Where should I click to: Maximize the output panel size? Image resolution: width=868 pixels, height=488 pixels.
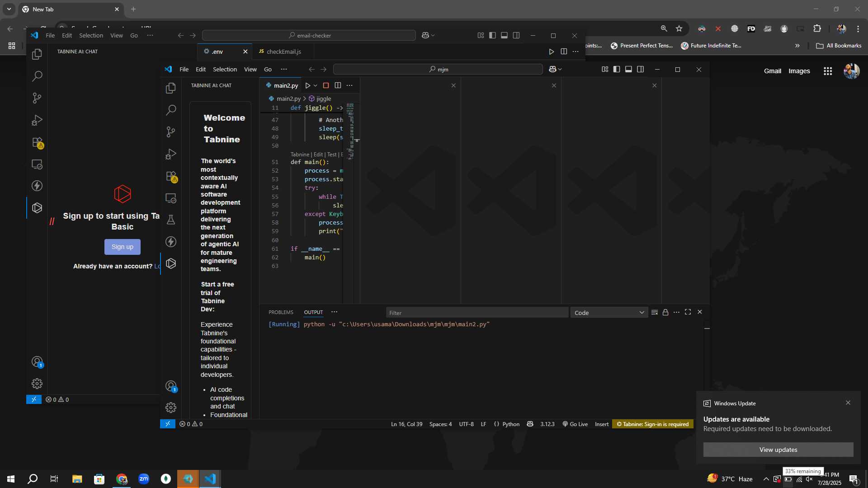coord(688,312)
